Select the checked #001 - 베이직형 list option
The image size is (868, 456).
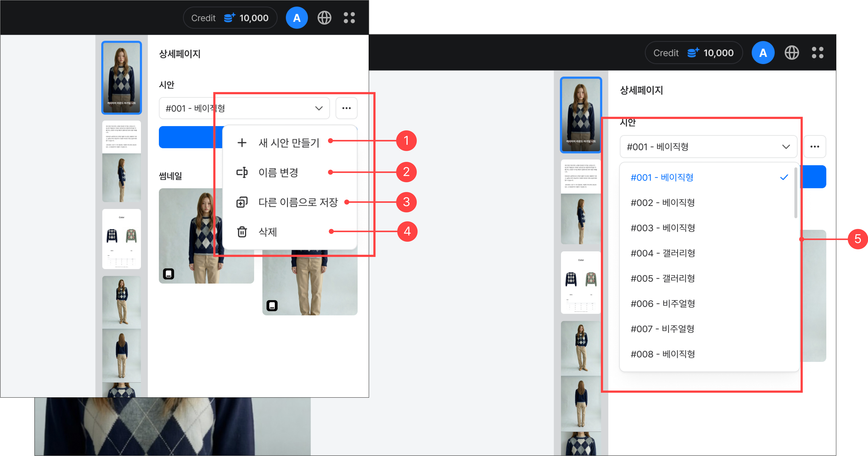tap(708, 177)
